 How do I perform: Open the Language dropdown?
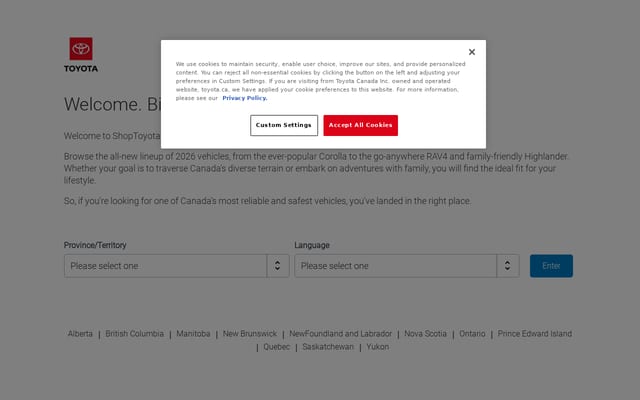click(x=407, y=266)
